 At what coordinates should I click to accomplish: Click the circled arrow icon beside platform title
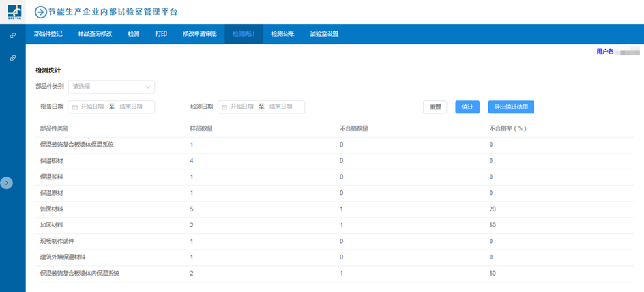[x=40, y=12]
